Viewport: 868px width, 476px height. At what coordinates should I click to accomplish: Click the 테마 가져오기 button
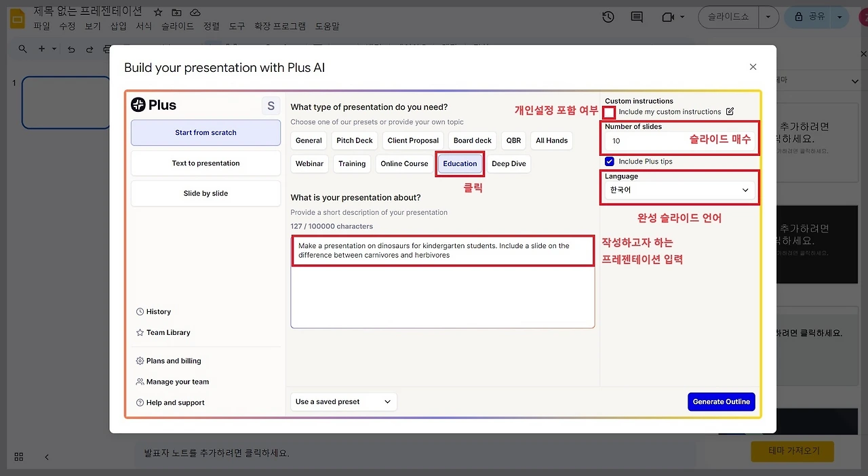click(792, 451)
